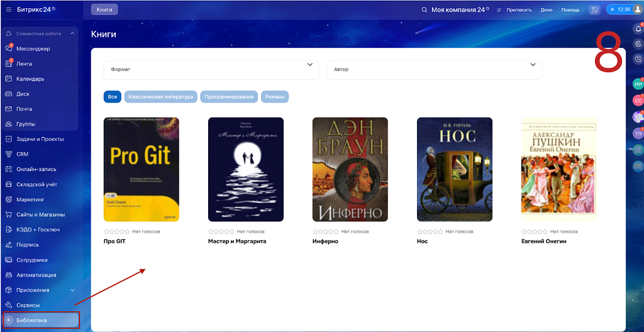Open the Подпись section

(28, 245)
